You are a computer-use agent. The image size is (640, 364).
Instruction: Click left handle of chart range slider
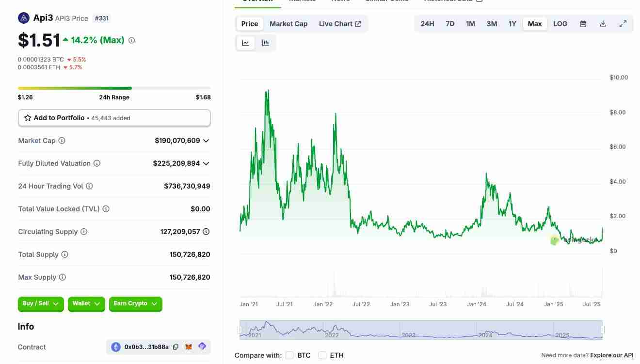point(240,330)
